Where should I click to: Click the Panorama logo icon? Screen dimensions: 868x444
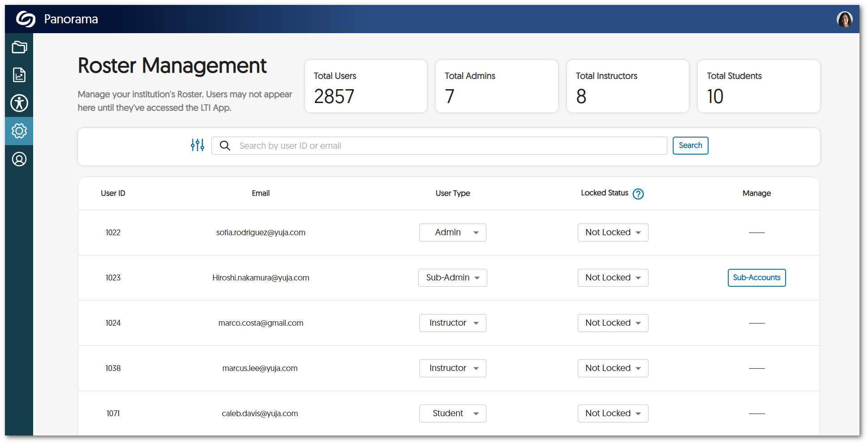click(x=26, y=19)
